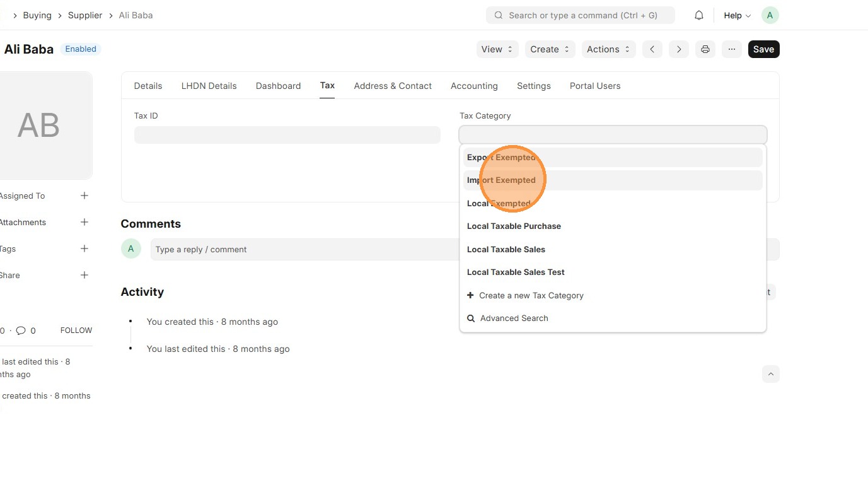Collapse activity with the up-arrow button
868x485 pixels.
[x=770, y=374]
